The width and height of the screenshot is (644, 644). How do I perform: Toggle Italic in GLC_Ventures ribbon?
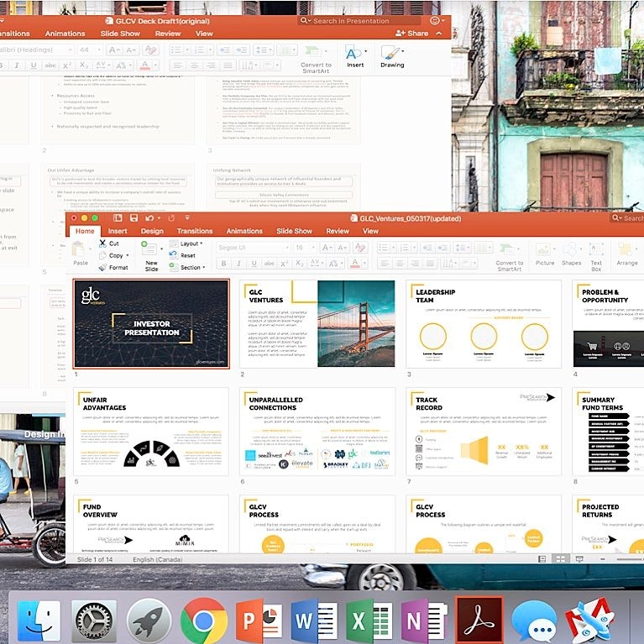238,264
